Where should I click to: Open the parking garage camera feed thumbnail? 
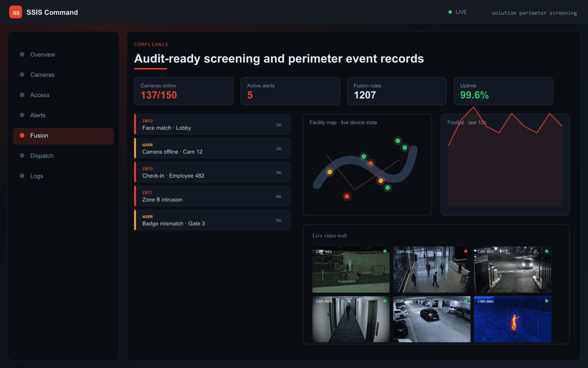tap(432, 319)
